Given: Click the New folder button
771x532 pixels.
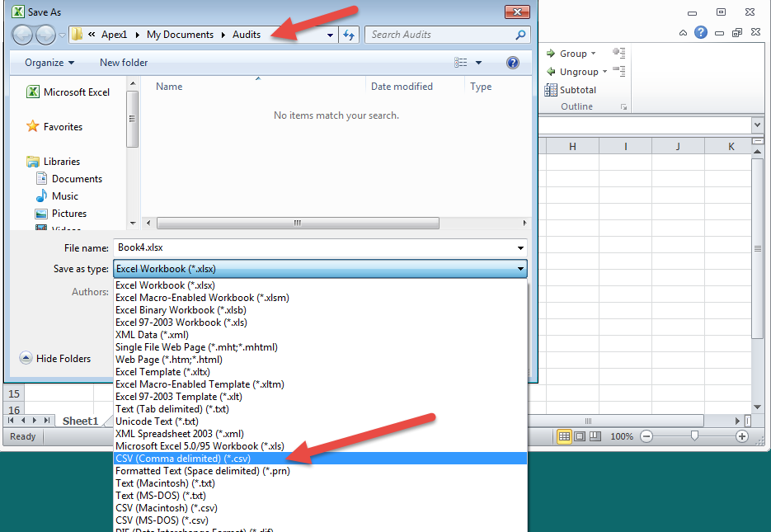Looking at the screenshot, I should point(124,63).
